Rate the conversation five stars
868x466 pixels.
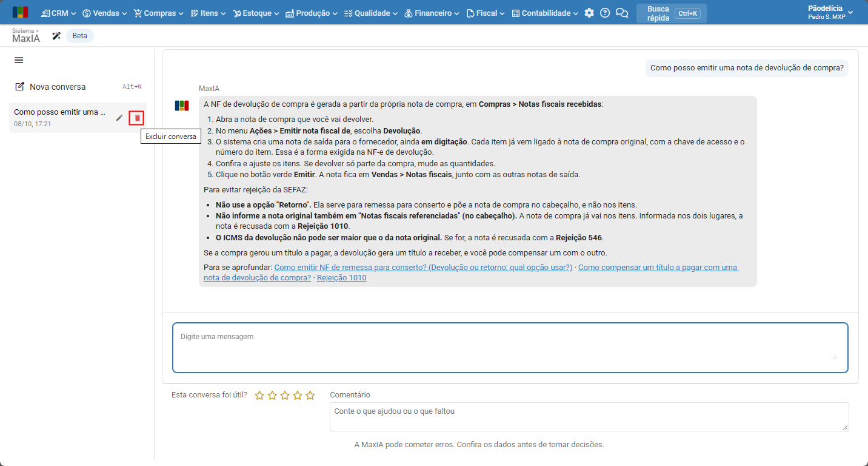pyautogui.click(x=310, y=396)
